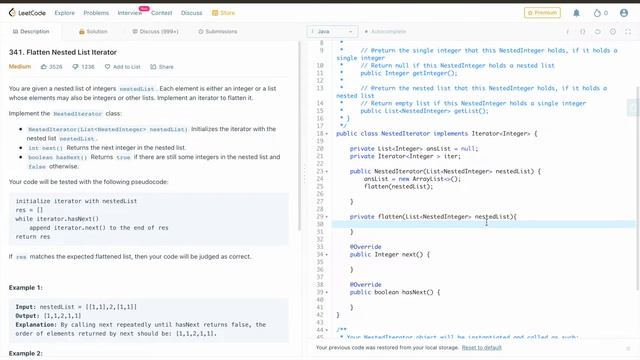640x360 pixels.
Task: Open the Discuss menu item
Action: [x=191, y=13]
